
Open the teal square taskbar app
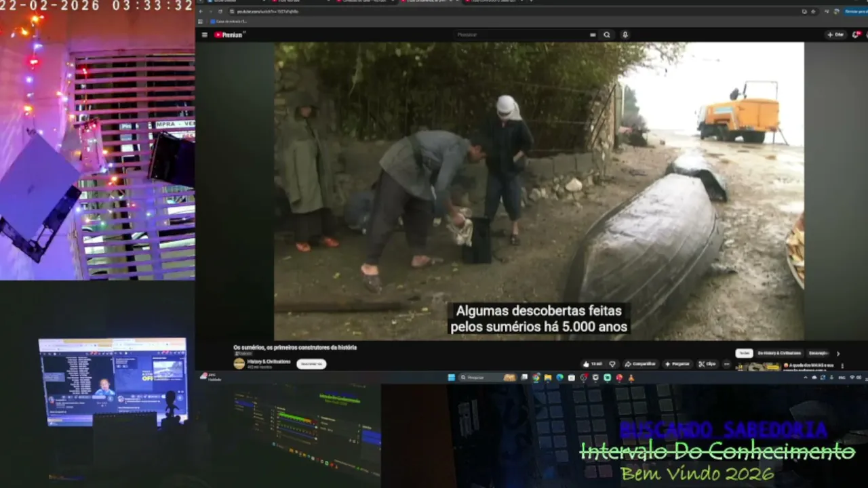coord(607,378)
